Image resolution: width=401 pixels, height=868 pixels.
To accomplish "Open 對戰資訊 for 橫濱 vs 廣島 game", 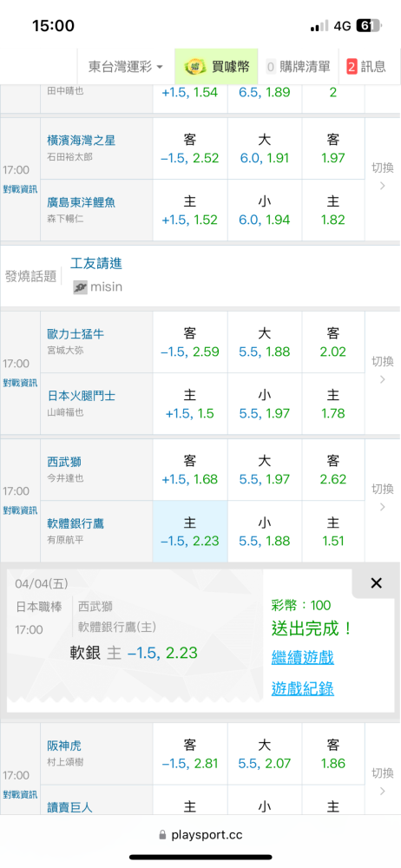I will pos(21,189).
